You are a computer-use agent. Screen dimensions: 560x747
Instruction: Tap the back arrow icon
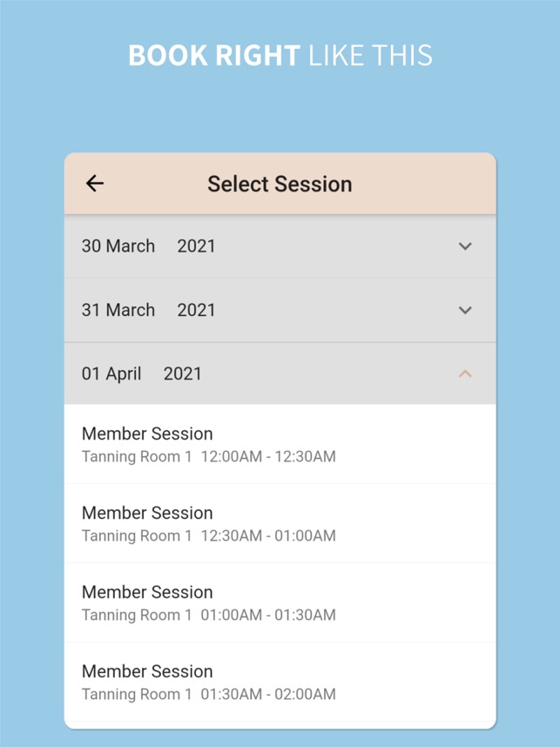(95, 183)
